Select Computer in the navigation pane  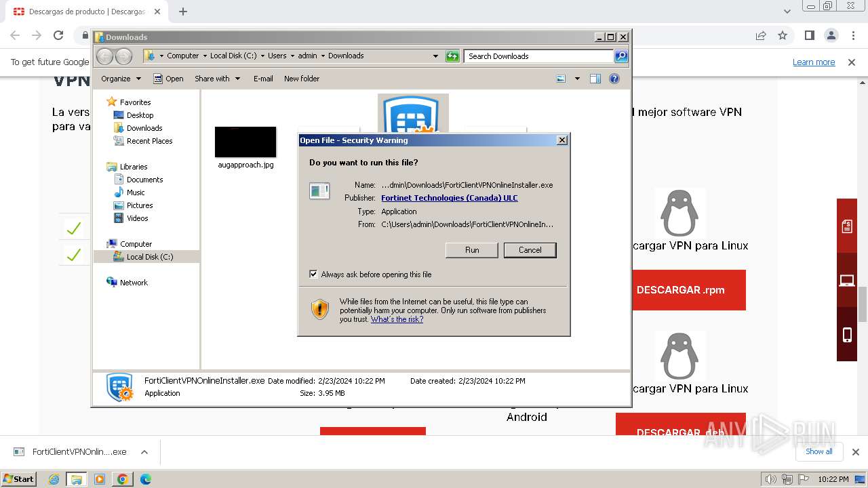pos(136,244)
